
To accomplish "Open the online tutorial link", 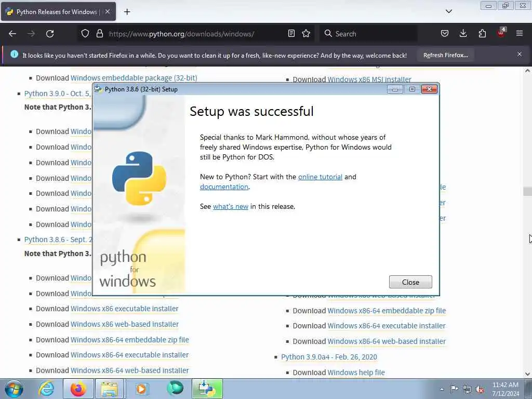I will click(x=320, y=177).
